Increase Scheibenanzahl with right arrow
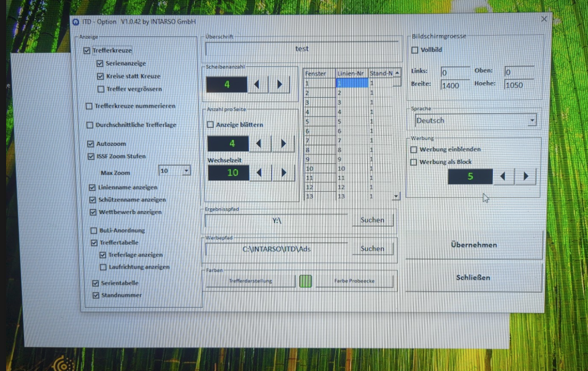 [279, 84]
